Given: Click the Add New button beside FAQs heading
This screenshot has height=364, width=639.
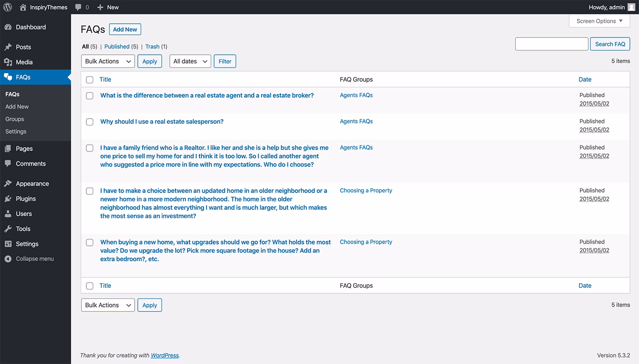Looking at the screenshot, I should pyautogui.click(x=125, y=29).
